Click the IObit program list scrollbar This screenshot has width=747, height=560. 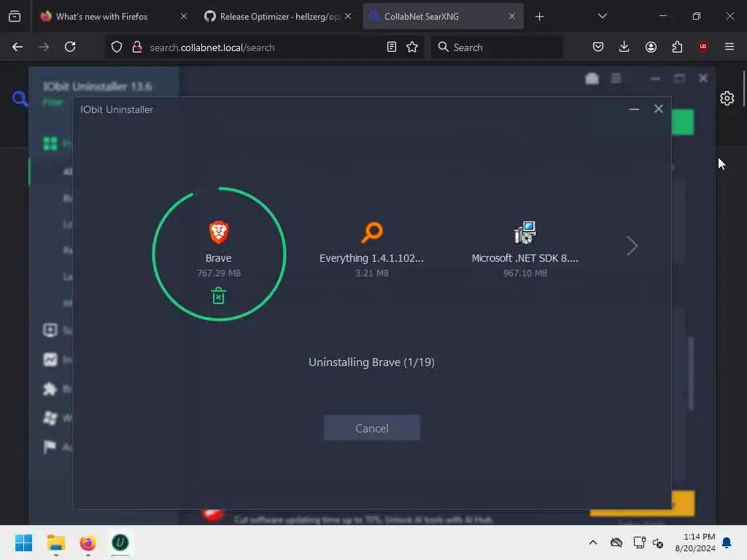click(691, 374)
